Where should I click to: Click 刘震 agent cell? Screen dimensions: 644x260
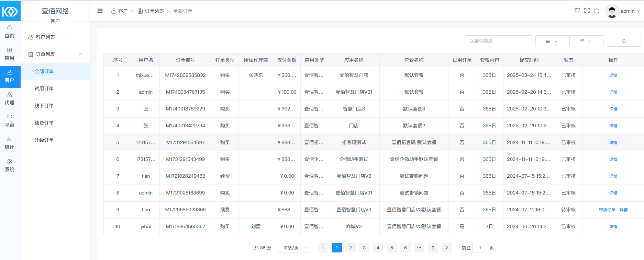click(x=256, y=226)
